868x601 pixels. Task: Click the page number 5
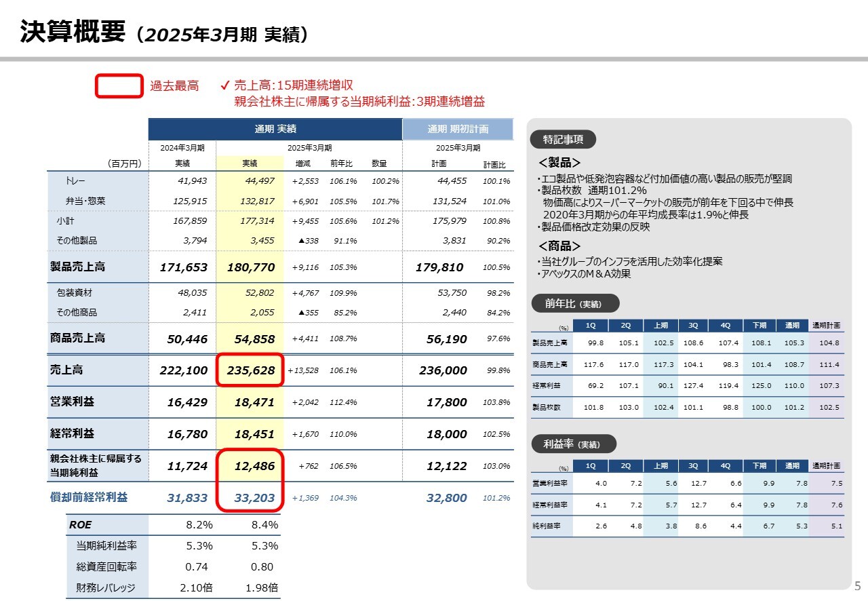point(856,586)
